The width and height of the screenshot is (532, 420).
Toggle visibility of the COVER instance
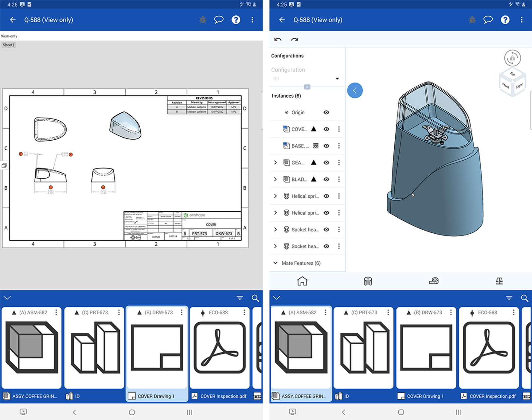click(x=326, y=129)
